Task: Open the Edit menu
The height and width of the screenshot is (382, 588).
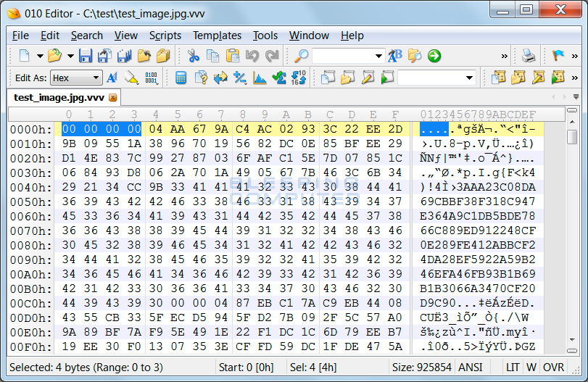Action: [50, 36]
